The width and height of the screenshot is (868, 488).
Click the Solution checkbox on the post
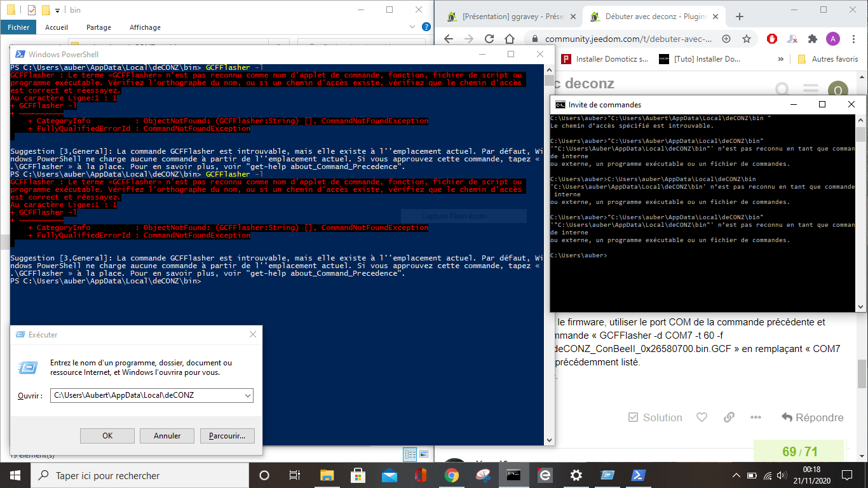(x=655, y=417)
